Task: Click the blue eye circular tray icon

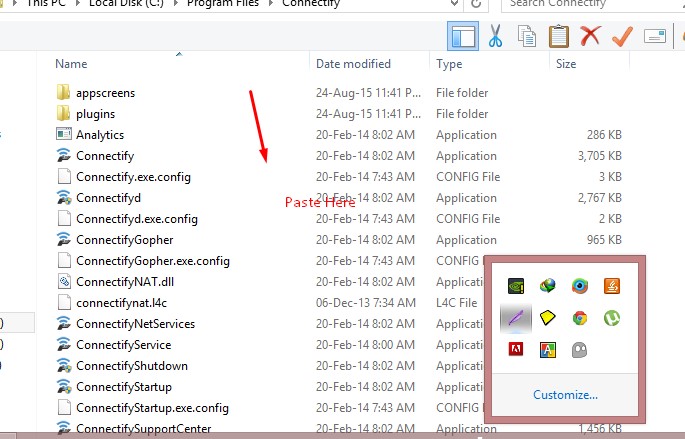Action: point(580,286)
